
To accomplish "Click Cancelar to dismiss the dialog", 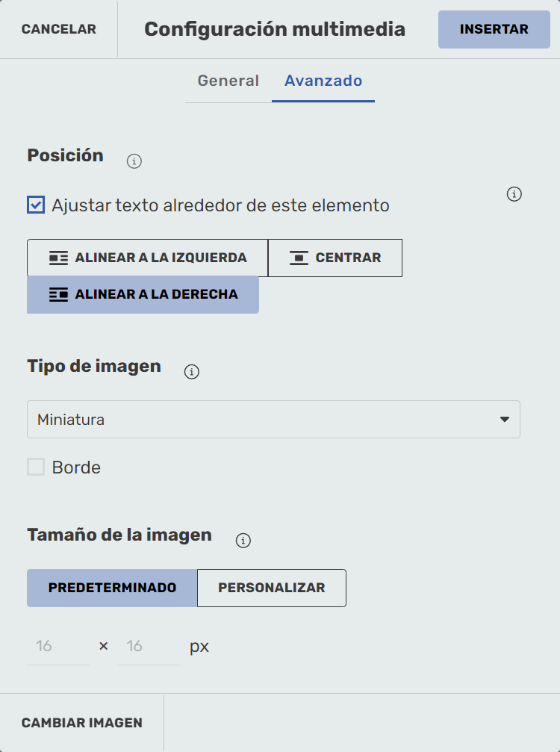I will 59,30.
